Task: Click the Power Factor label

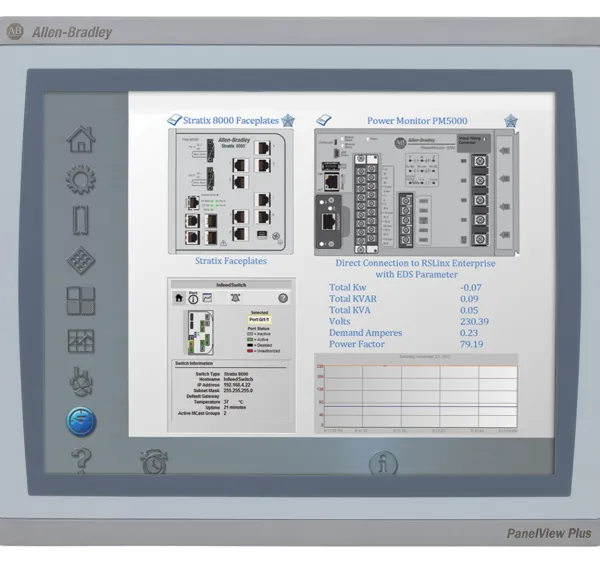Action: pyautogui.click(x=357, y=344)
